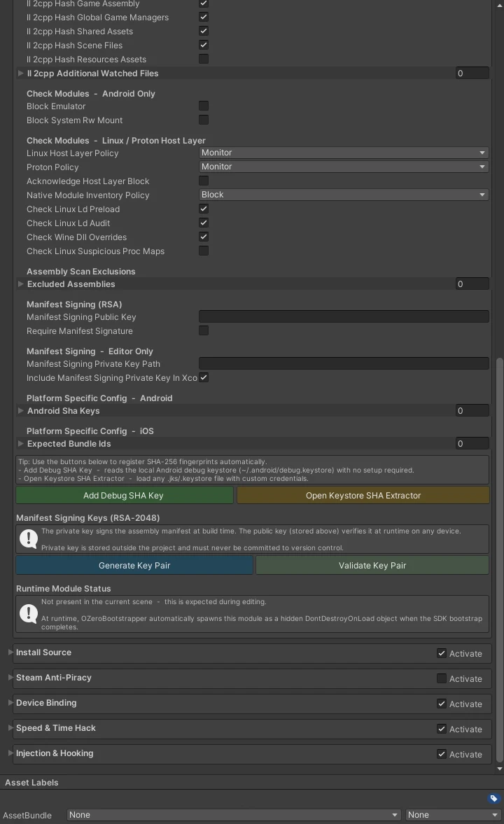
Task: Click the scrollbar up arrow
Action: click(x=500, y=6)
